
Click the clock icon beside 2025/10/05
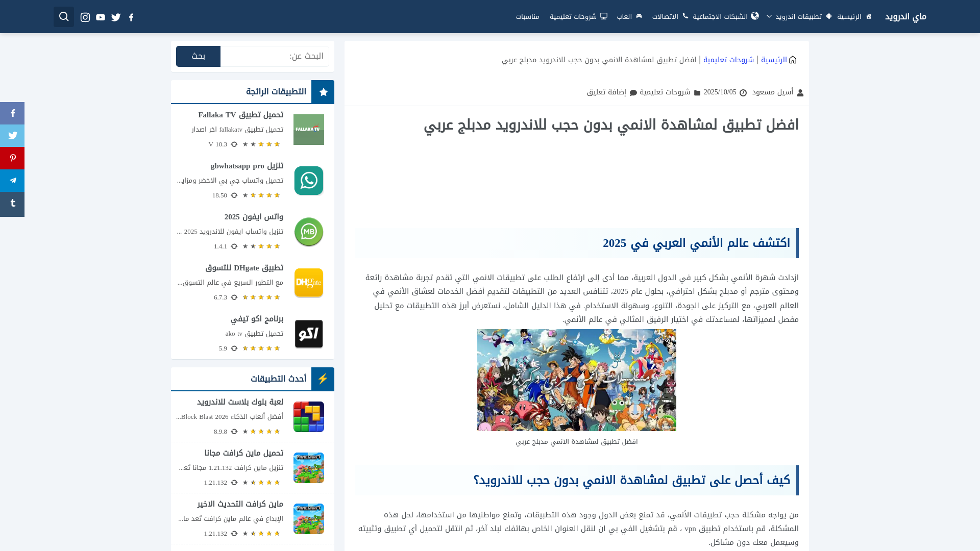tap(743, 93)
